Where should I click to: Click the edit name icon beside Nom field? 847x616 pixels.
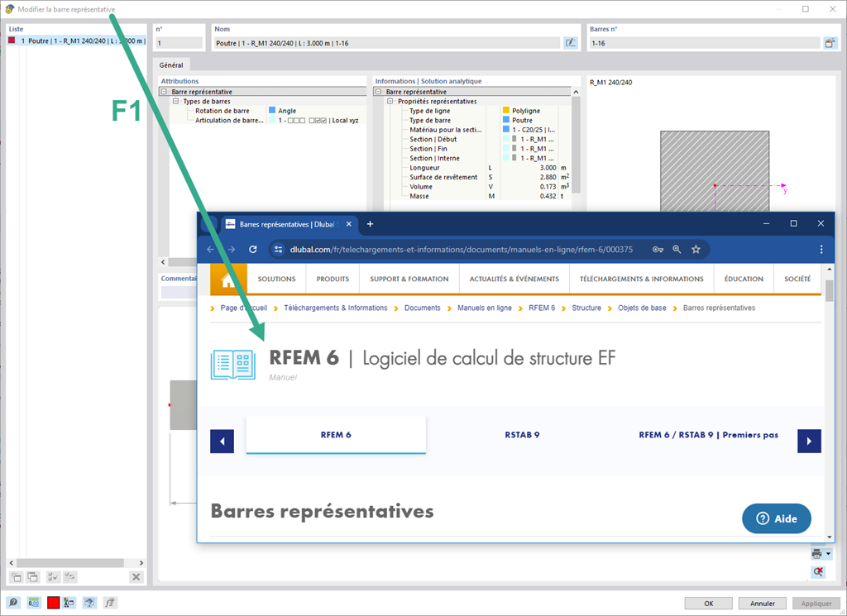[x=571, y=43]
